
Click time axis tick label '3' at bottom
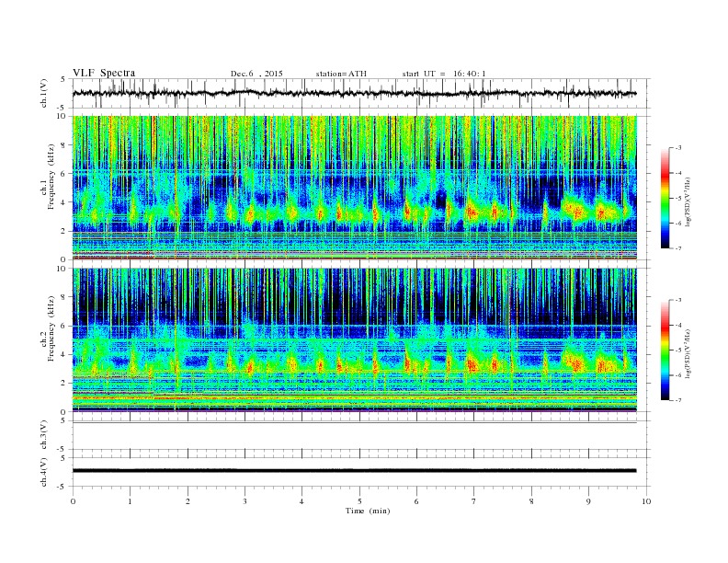pyautogui.click(x=245, y=501)
